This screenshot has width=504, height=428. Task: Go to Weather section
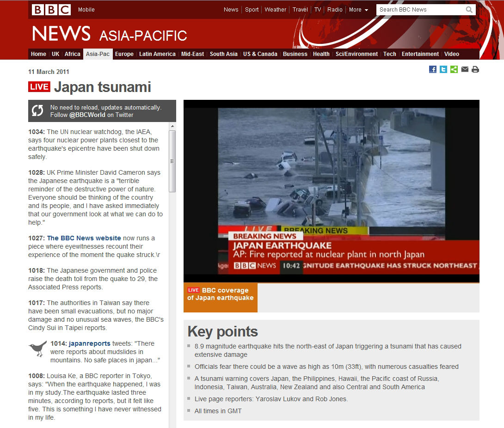tap(276, 10)
